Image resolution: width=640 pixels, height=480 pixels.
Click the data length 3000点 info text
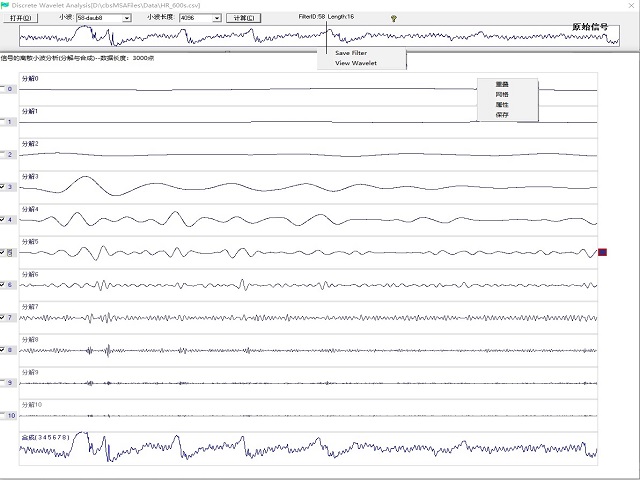click(127, 58)
